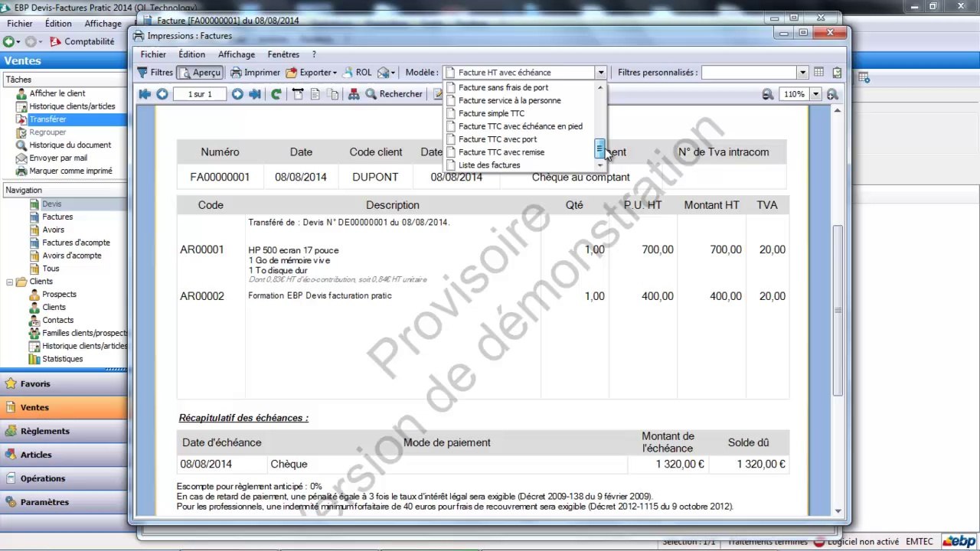980x551 pixels.
Task: Click the next page arrow icon
Action: pyautogui.click(x=237, y=94)
